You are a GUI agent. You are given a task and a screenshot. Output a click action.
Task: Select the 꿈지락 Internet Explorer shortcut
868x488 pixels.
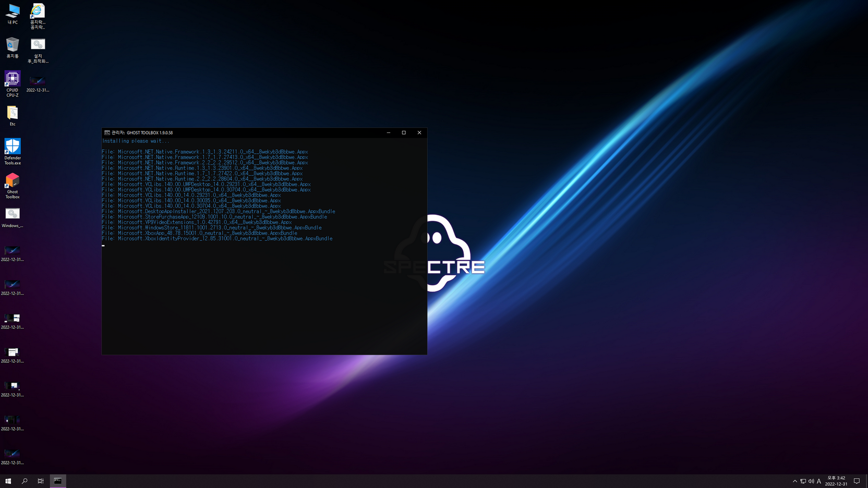click(38, 16)
